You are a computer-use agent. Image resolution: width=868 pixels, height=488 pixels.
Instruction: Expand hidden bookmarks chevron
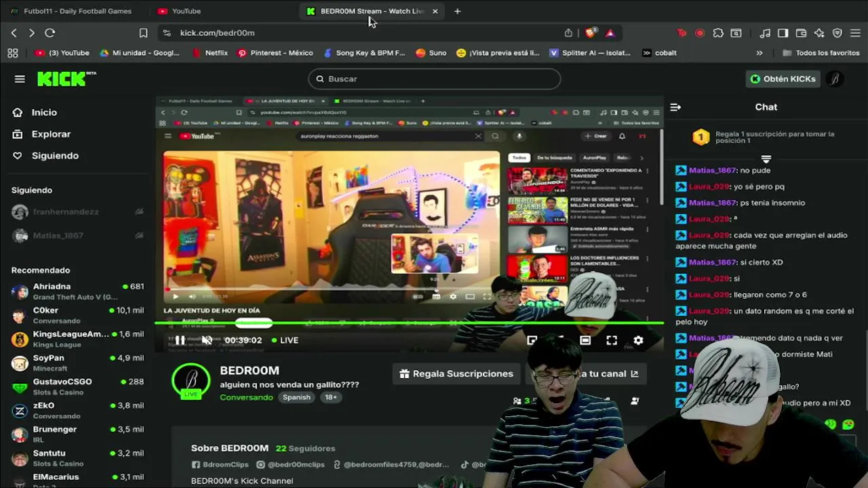[759, 53]
